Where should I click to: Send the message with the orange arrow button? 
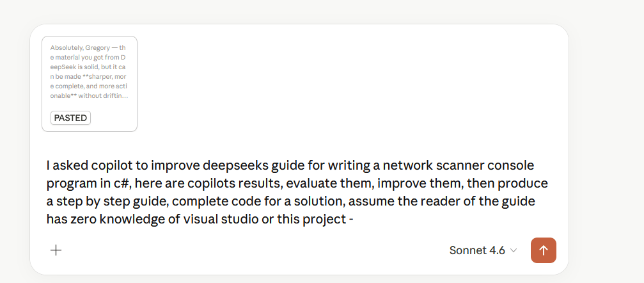543,250
